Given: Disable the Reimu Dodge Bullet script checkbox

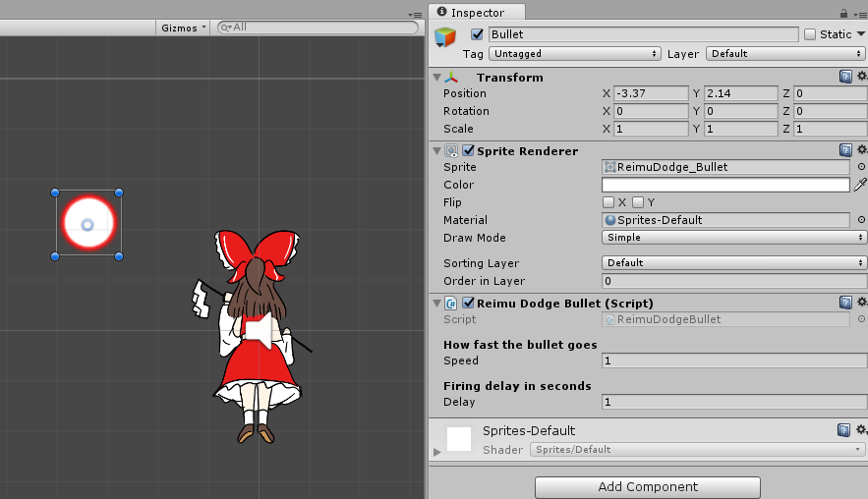Looking at the screenshot, I should coord(468,303).
